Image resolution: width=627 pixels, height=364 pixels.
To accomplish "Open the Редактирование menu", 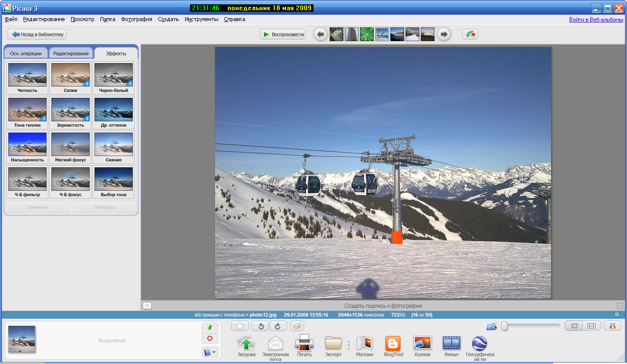I will pos(44,20).
